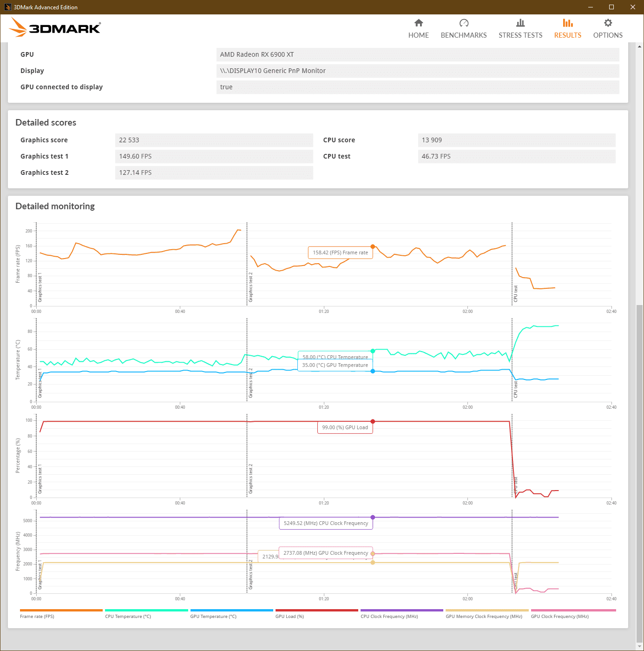Click the scrollbar up arrow

[640, 46]
